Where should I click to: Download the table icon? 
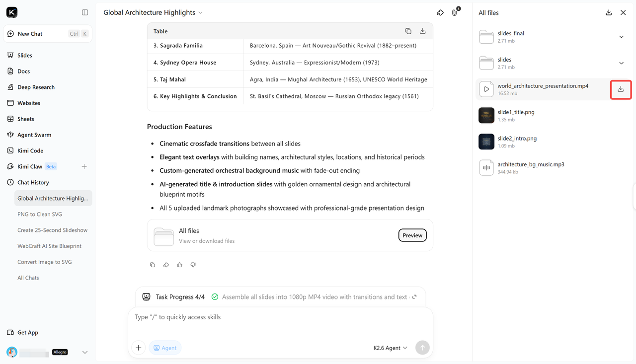[x=423, y=31]
